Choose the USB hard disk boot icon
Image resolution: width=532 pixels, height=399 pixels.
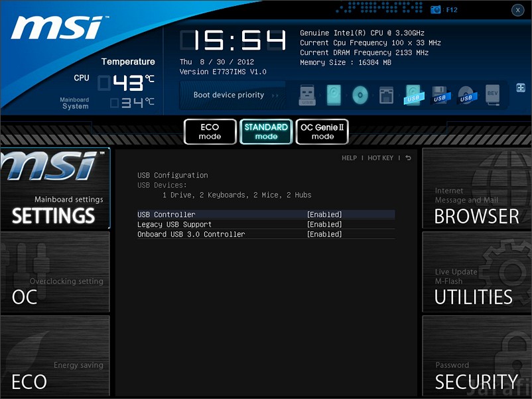[413, 95]
